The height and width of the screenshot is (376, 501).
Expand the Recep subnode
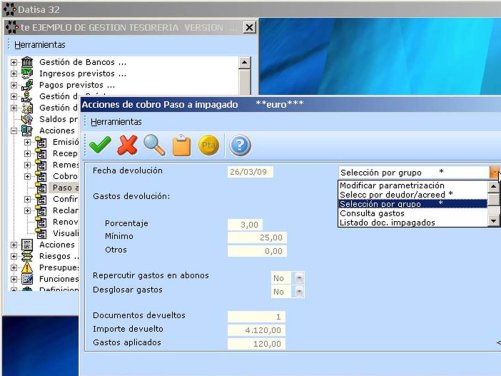tap(28, 154)
